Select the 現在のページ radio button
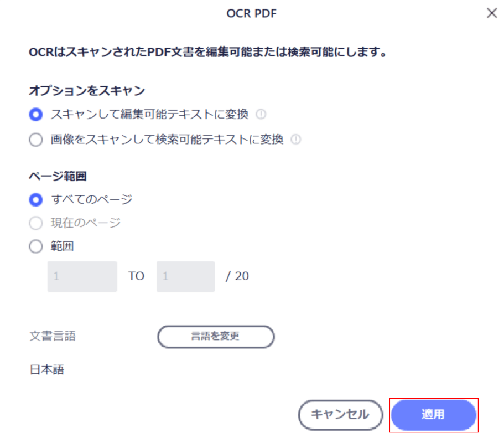The height and width of the screenshot is (443, 504). pos(36,223)
